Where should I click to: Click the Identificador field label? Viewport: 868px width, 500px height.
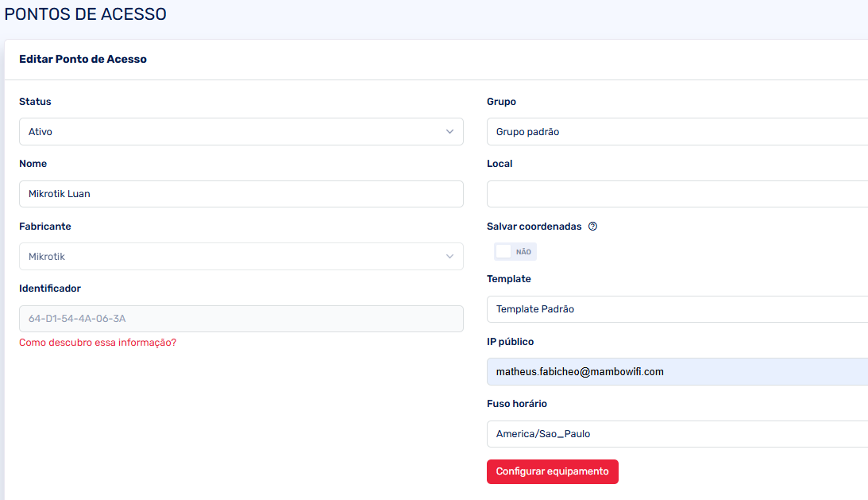[x=50, y=289]
